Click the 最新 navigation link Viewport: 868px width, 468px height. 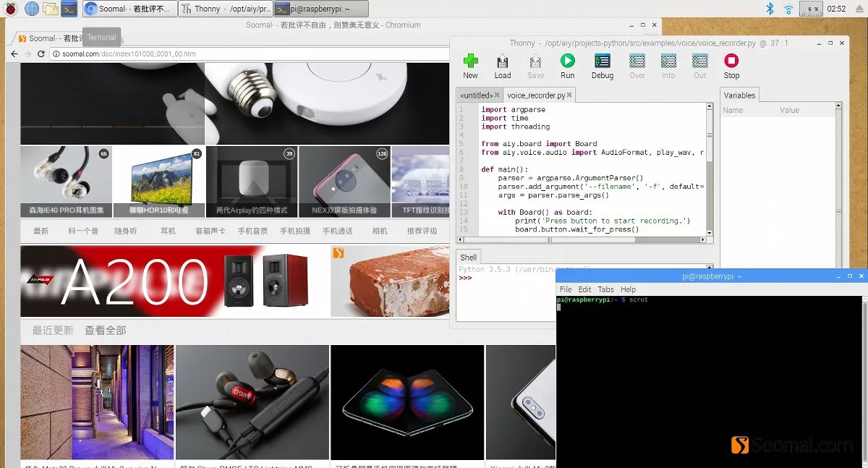coord(41,231)
